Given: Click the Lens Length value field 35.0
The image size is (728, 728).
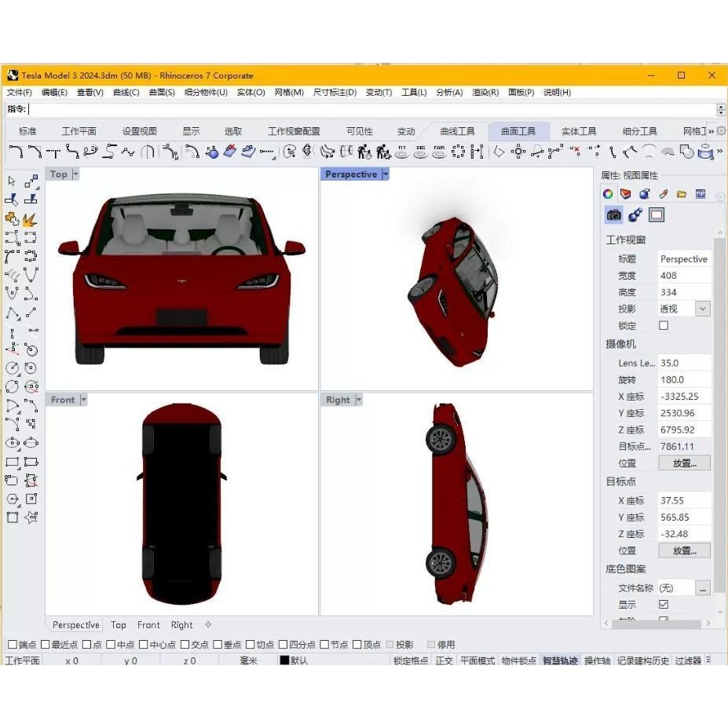Looking at the screenshot, I should pos(684,363).
